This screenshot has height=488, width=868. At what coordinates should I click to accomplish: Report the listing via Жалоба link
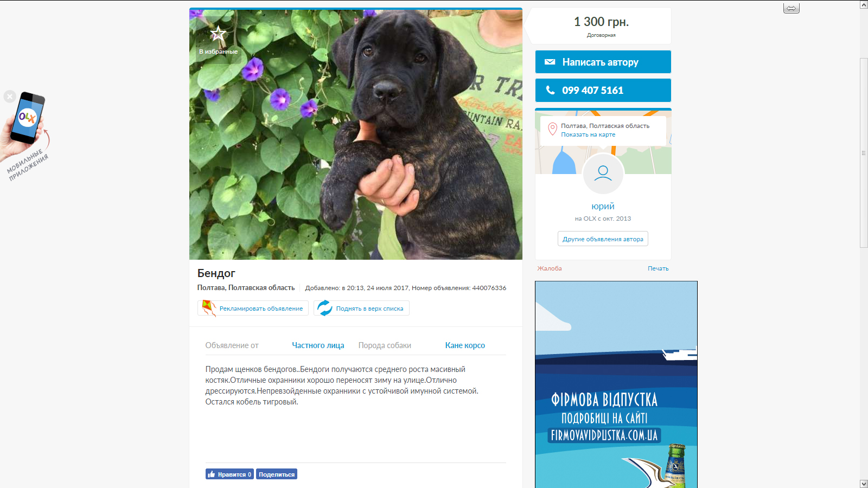pos(550,268)
